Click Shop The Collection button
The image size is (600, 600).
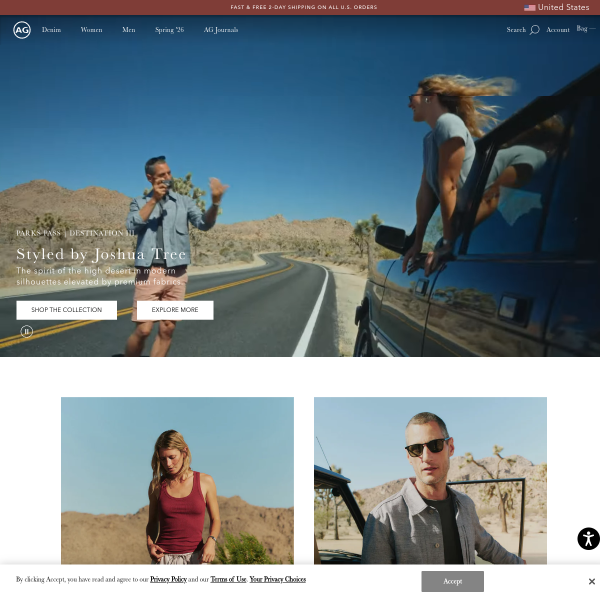67,310
